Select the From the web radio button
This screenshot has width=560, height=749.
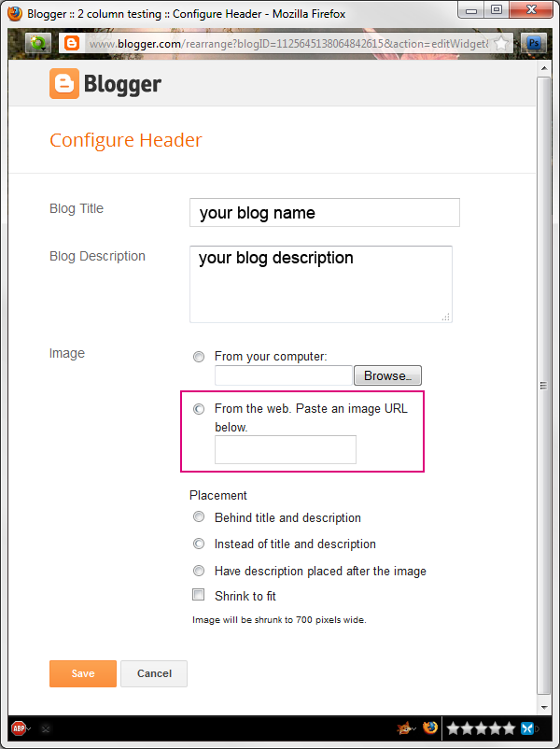click(199, 409)
